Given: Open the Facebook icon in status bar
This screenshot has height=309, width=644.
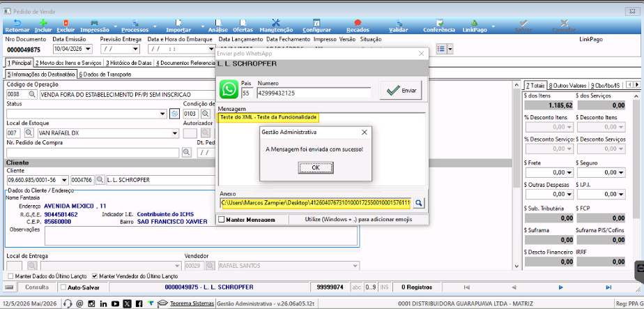Looking at the screenshot, I should pos(139,303).
